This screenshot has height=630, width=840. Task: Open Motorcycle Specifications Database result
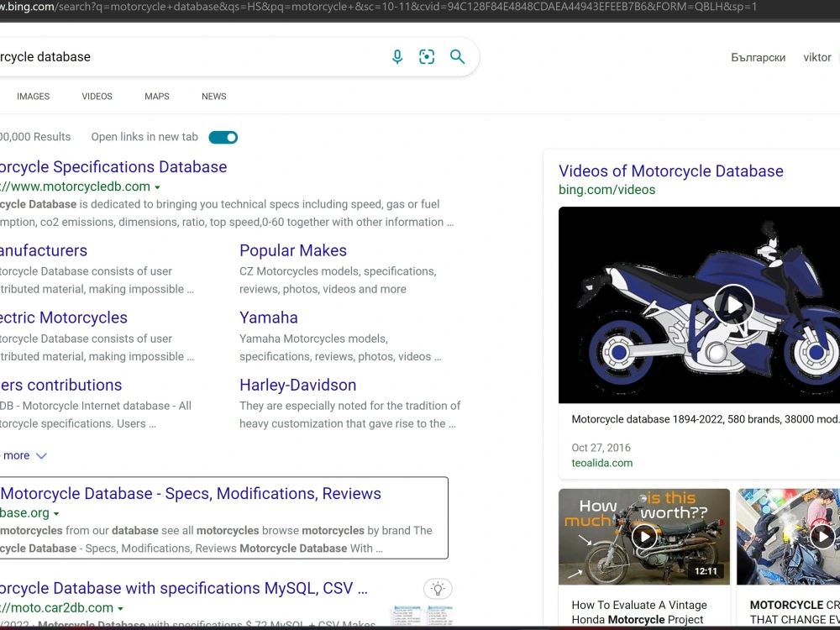point(113,167)
